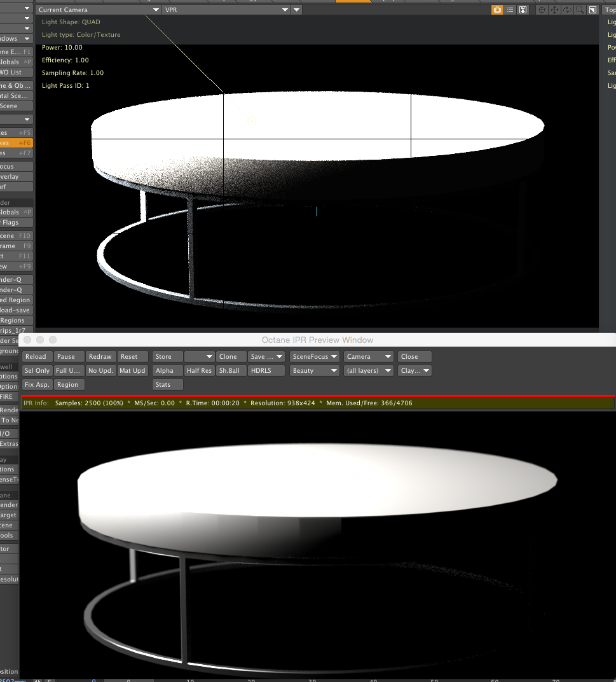Open the SceneFocus dropdown menu

click(x=315, y=357)
